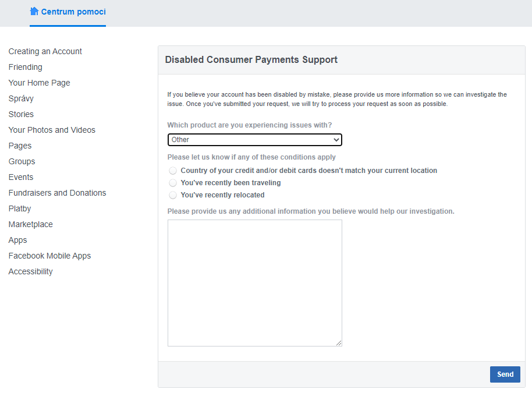Submit the form with the Send button
This screenshot has width=532, height=396.
[x=505, y=374]
